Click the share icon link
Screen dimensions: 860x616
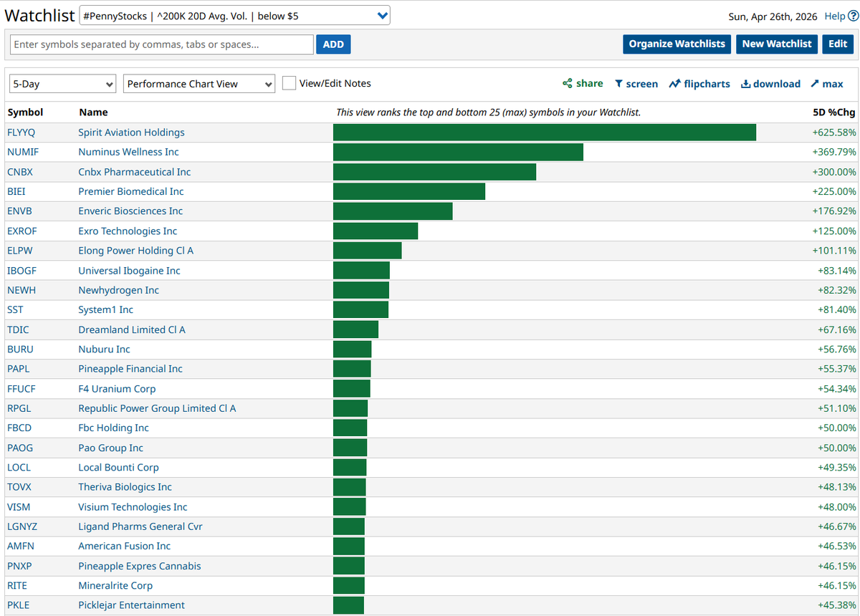tap(583, 84)
